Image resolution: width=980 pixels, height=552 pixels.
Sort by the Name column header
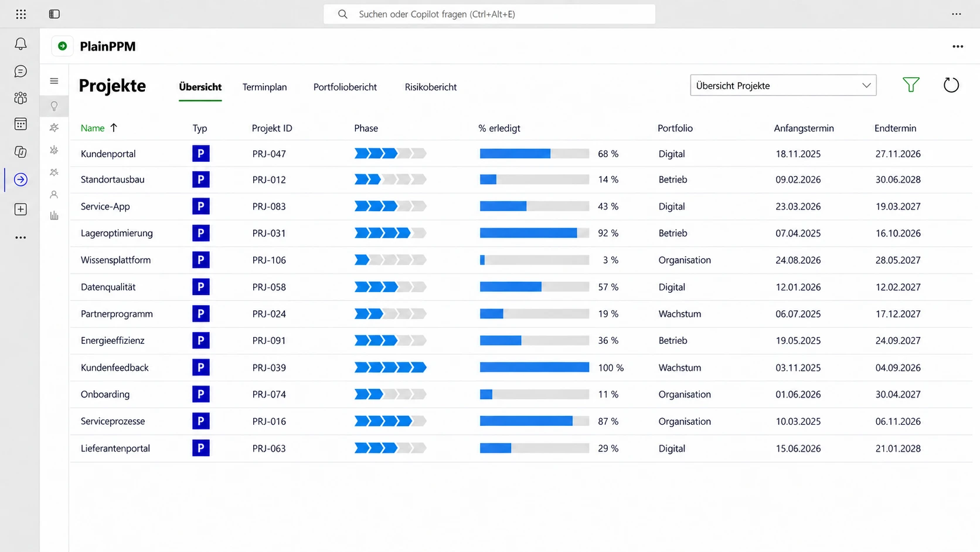coord(93,128)
